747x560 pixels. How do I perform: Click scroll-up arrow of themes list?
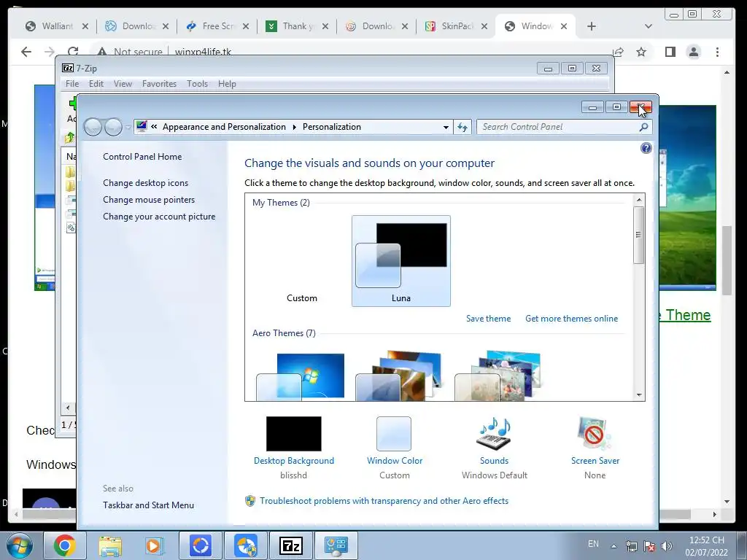click(x=639, y=200)
